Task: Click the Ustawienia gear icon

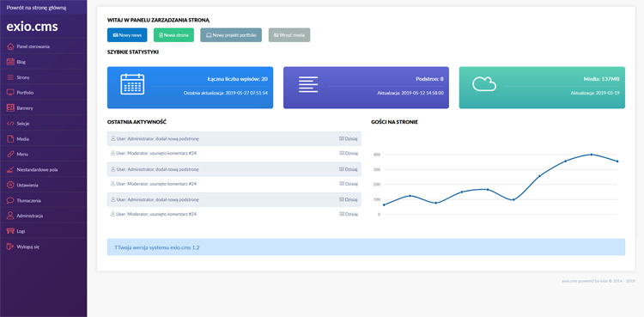Action: click(x=10, y=185)
